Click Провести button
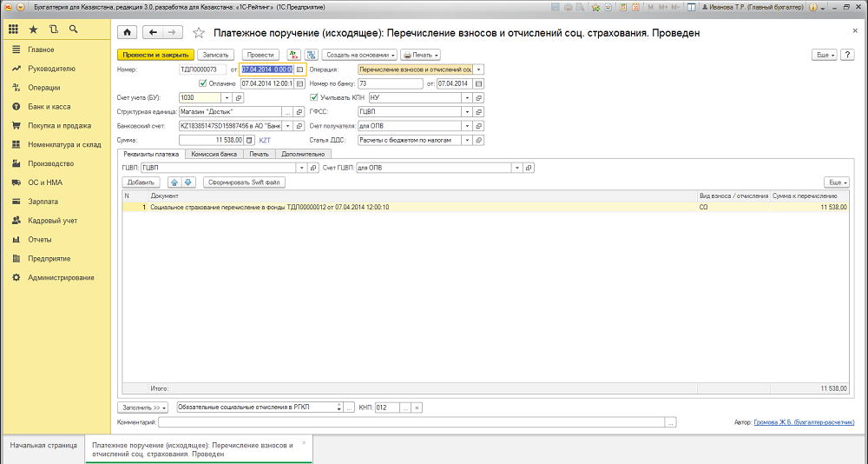 260,55
